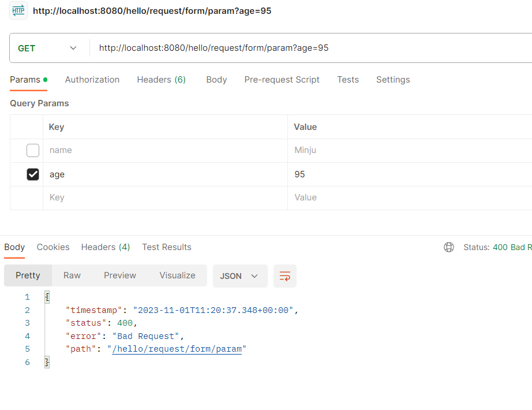Click the network globe icon near Status

click(x=448, y=247)
